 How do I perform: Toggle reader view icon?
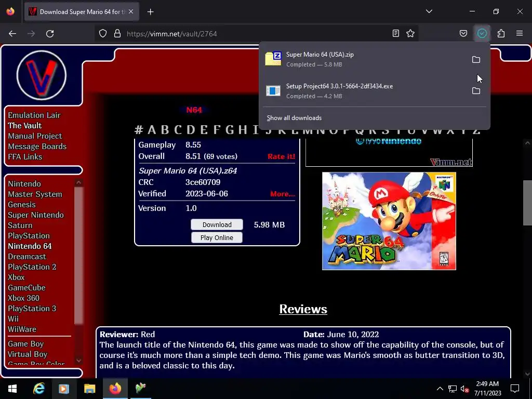(x=395, y=33)
